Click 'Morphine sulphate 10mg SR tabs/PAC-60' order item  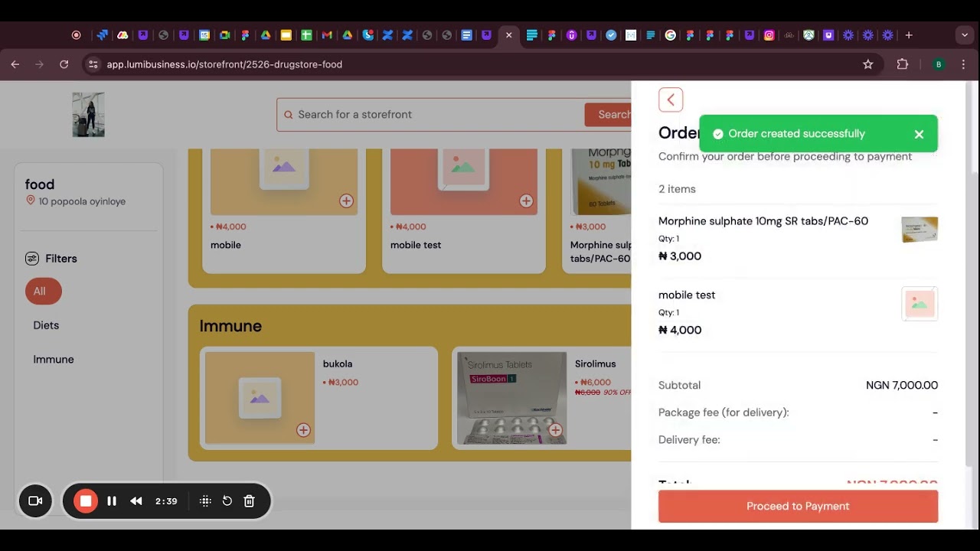tap(763, 221)
